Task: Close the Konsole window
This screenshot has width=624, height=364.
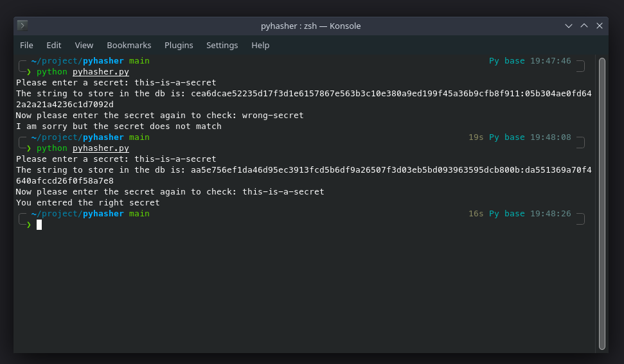Action: [x=600, y=26]
